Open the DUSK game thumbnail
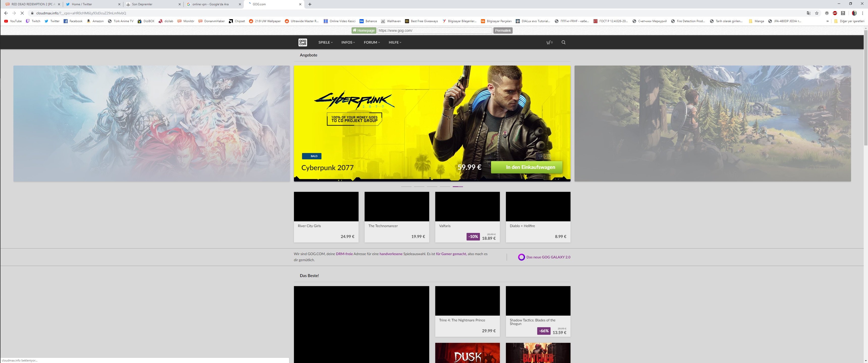The image size is (868, 363). [467, 353]
